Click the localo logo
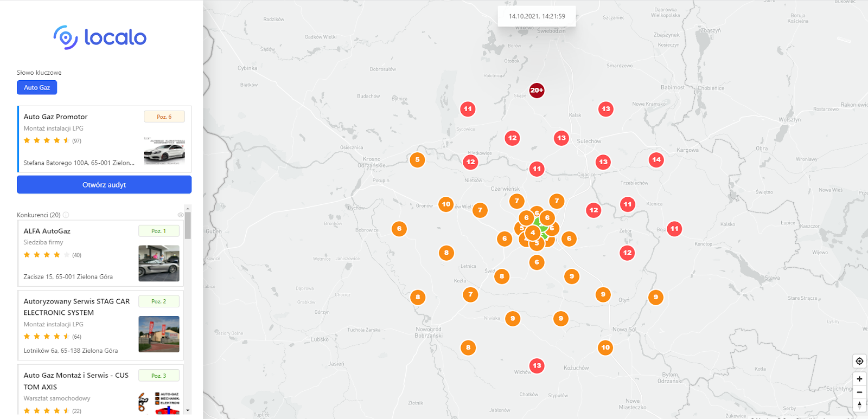Image resolution: width=868 pixels, height=419 pixels. click(x=100, y=37)
